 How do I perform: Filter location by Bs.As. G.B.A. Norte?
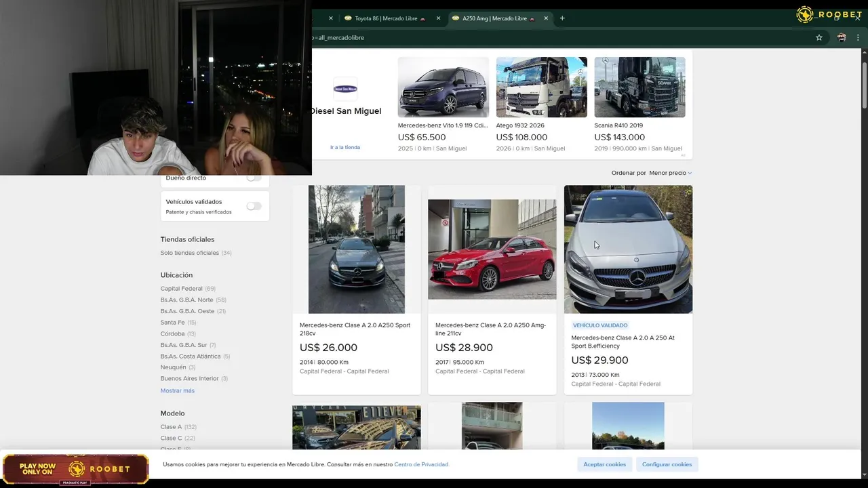193,300
